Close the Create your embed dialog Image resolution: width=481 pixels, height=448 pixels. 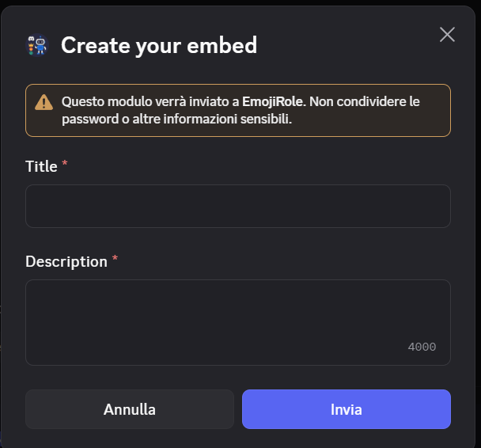[447, 34]
